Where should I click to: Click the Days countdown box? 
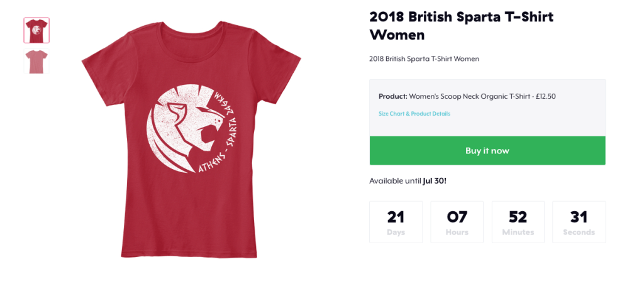[x=396, y=222]
